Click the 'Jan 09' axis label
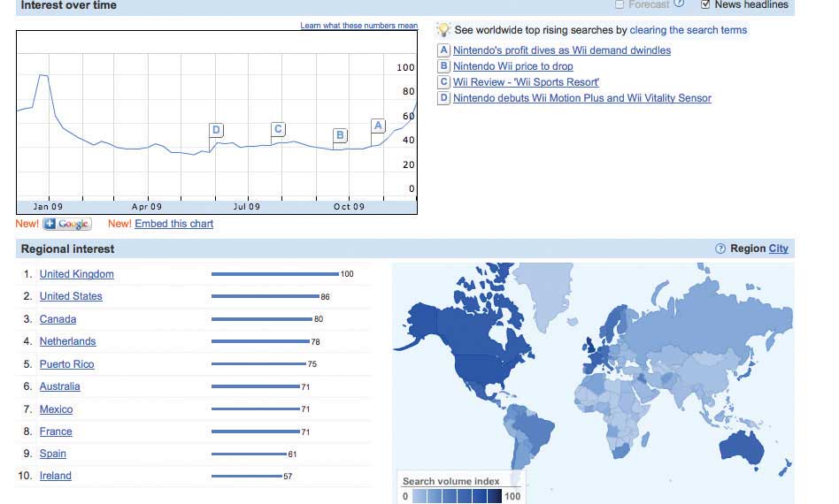Screen dimensions: 839x504 click(x=48, y=207)
